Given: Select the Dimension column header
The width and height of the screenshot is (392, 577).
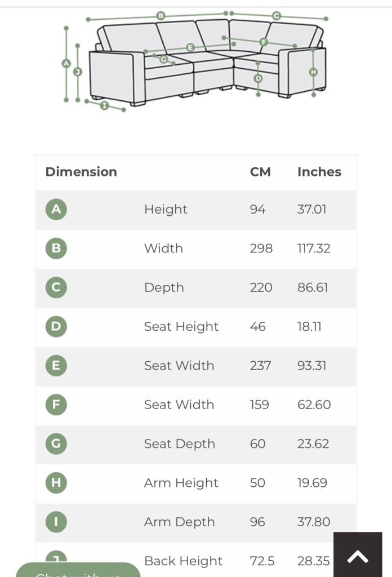Looking at the screenshot, I should click(x=81, y=172).
